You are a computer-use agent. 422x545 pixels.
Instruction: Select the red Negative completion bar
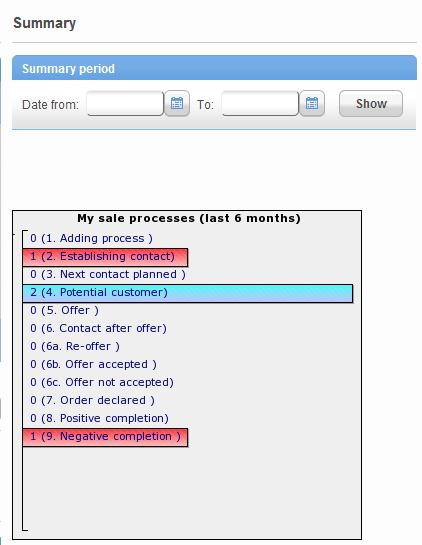pyautogui.click(x=105, y=437)
